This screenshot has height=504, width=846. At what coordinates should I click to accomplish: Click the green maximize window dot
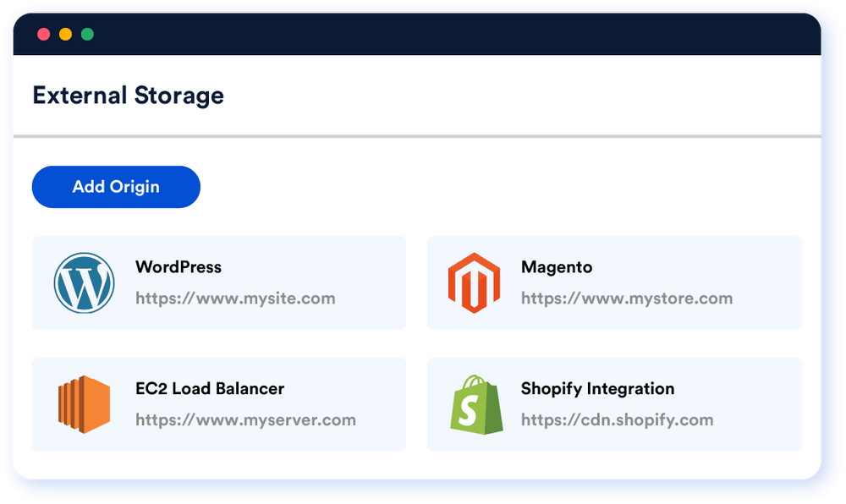(87, 35)
